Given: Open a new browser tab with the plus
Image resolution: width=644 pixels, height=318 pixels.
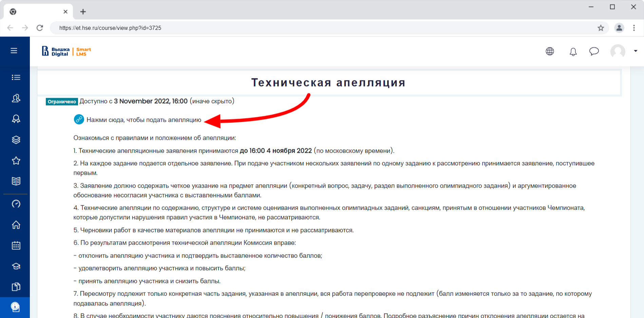Looking at the screenshot, I should [x=83, y=12].
